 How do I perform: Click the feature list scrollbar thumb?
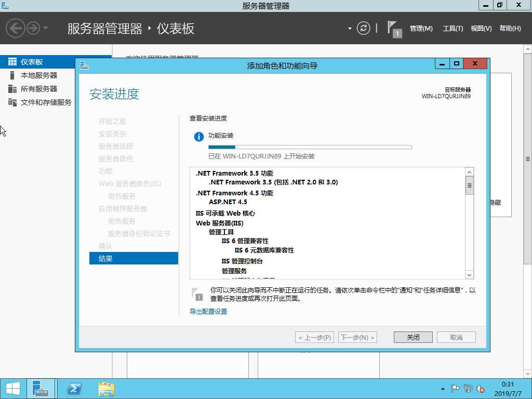tap(470, 185)
